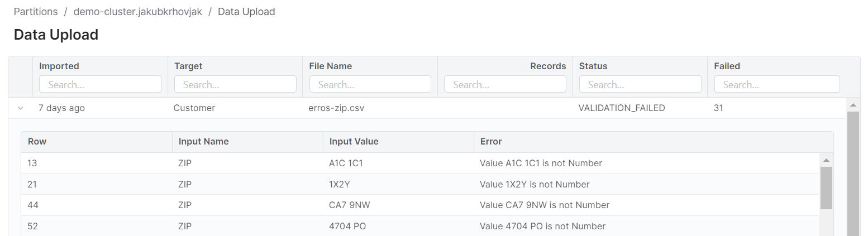This screenshot has height=236, width=868.
Task: Sort by the Status column header
Action: 593,66
